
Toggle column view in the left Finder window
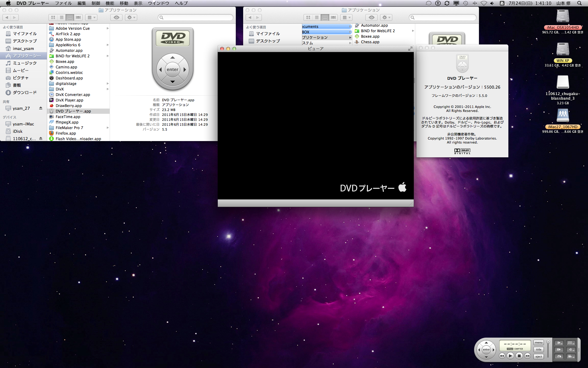[70, 17]
